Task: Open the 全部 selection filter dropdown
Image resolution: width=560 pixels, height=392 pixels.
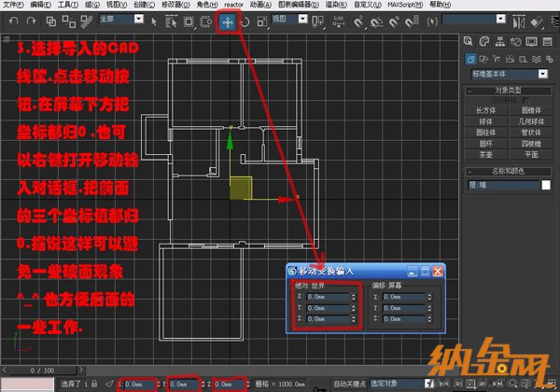Action: coord(139,19)
